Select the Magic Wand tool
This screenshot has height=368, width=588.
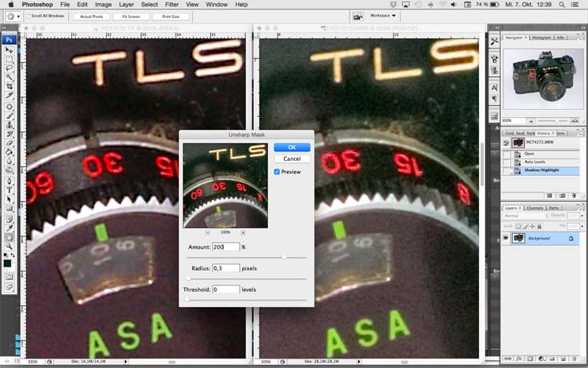(x=9, y=77)
